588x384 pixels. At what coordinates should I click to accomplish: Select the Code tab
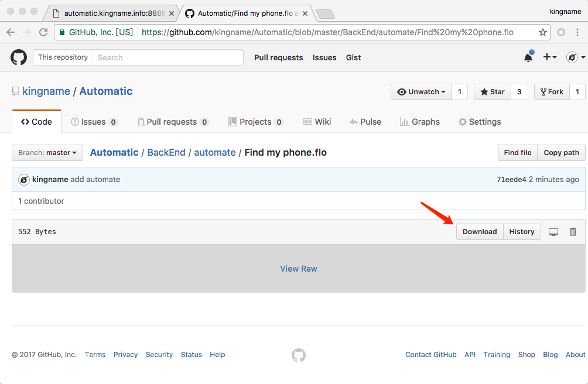(36, 122)
